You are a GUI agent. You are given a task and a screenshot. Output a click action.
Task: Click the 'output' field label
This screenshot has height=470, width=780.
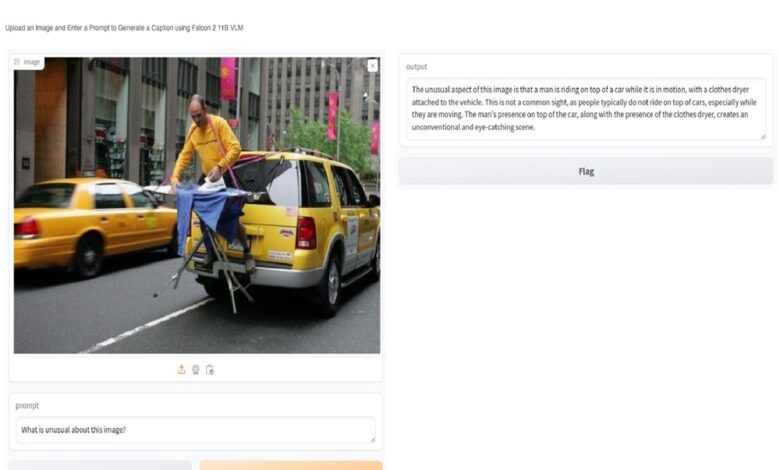tap(416, 67)
